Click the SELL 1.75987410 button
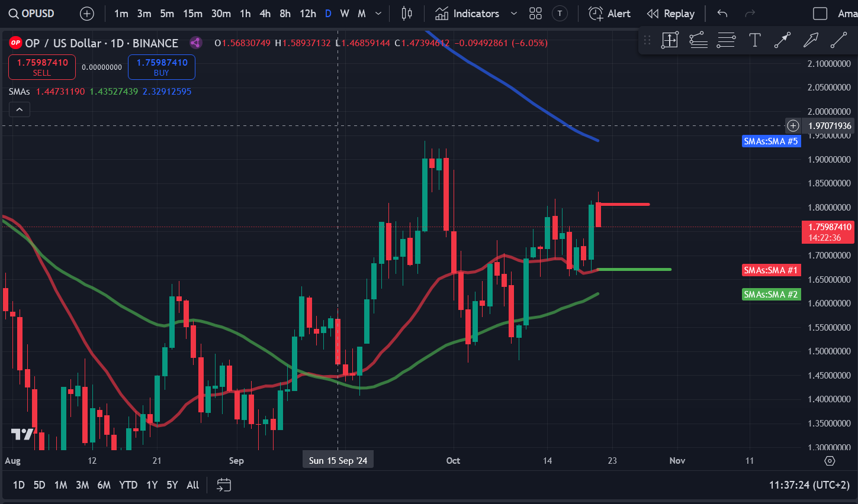The height and width of the screenshot is (504, 858). click(x=42, y=67)
